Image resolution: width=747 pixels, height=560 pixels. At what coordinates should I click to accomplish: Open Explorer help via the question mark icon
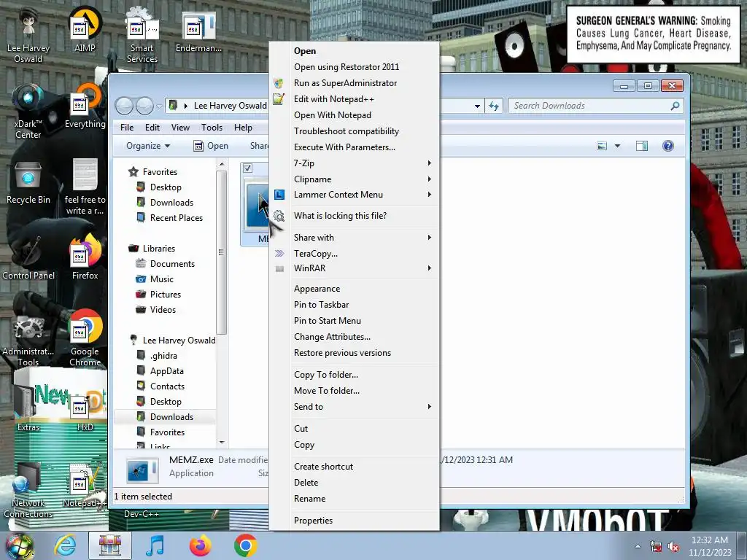[x=668, y=146]
